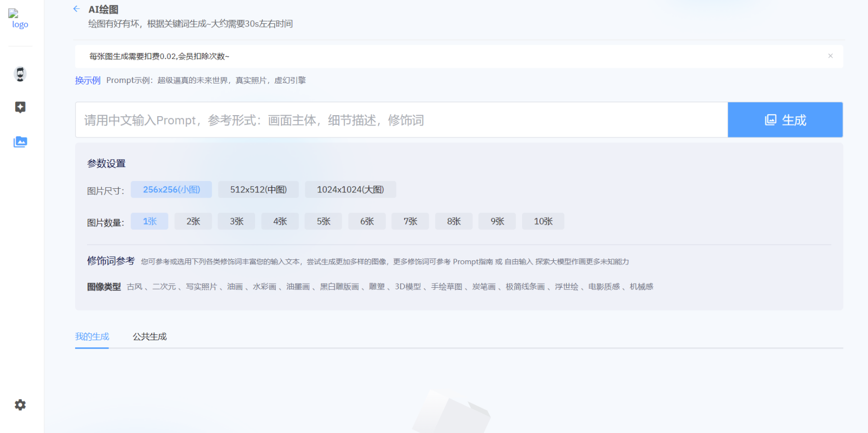
Task: Add the 水彩画 style keyword
Action: pyautogui.click(x=264, y=287)
